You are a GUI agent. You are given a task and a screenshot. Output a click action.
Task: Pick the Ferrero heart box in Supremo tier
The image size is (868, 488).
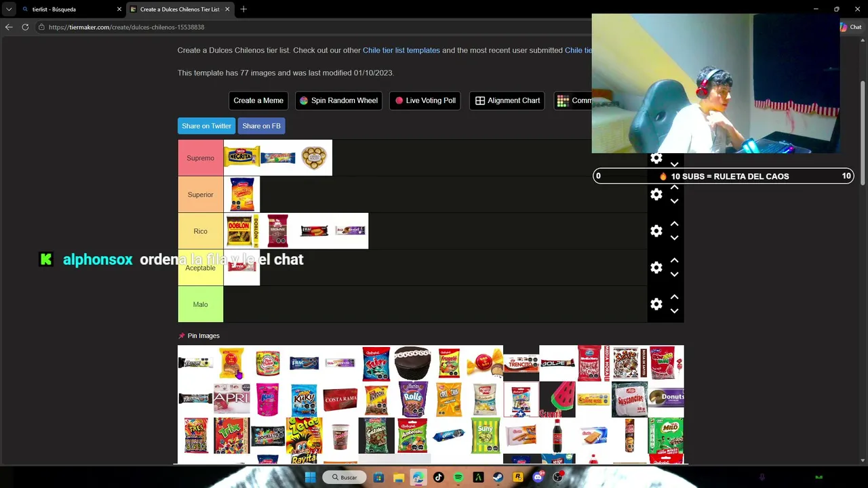coord(314,158)
